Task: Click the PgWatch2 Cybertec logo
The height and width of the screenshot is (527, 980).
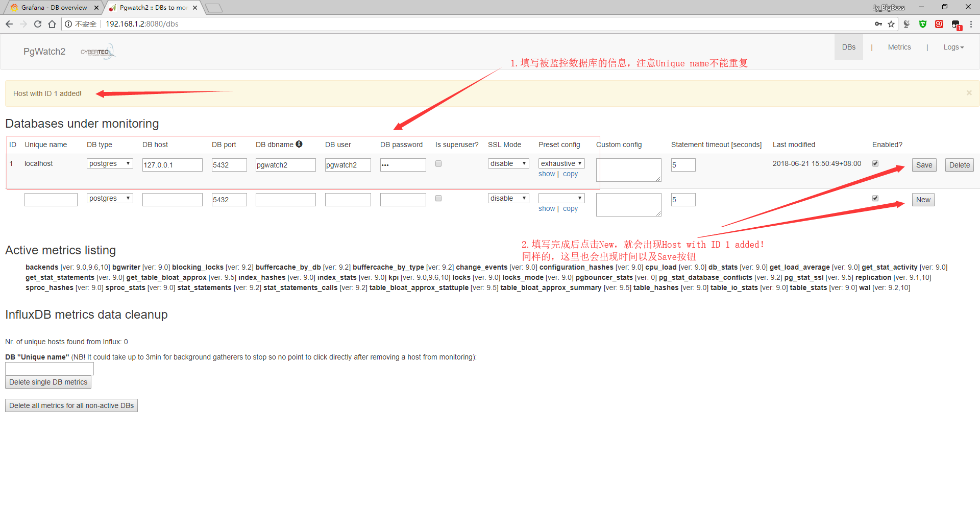Action: pos(97,51)
